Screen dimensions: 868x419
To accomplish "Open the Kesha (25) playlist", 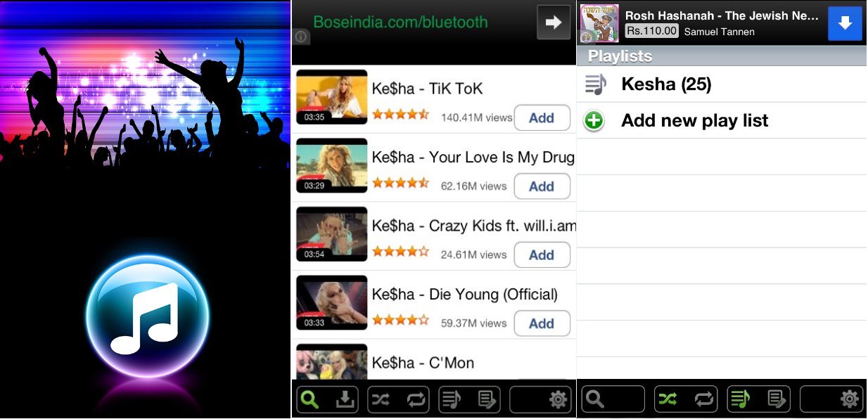I will point(722,84).
